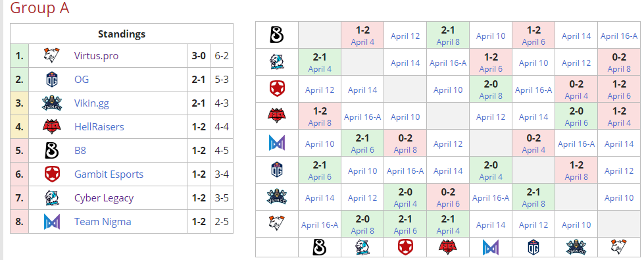Open the Virtus.pro team link
The image size is (644, 260).
pos(96,55)
